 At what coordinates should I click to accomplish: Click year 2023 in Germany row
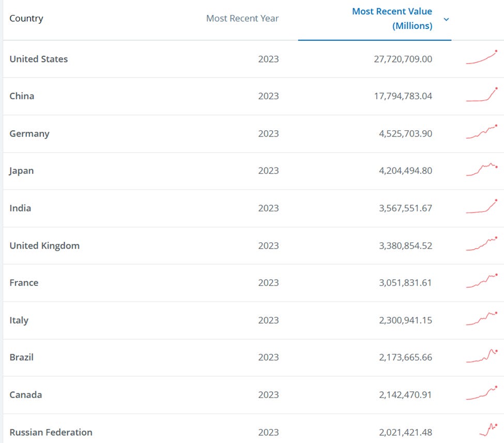click(x=268, y=133)
